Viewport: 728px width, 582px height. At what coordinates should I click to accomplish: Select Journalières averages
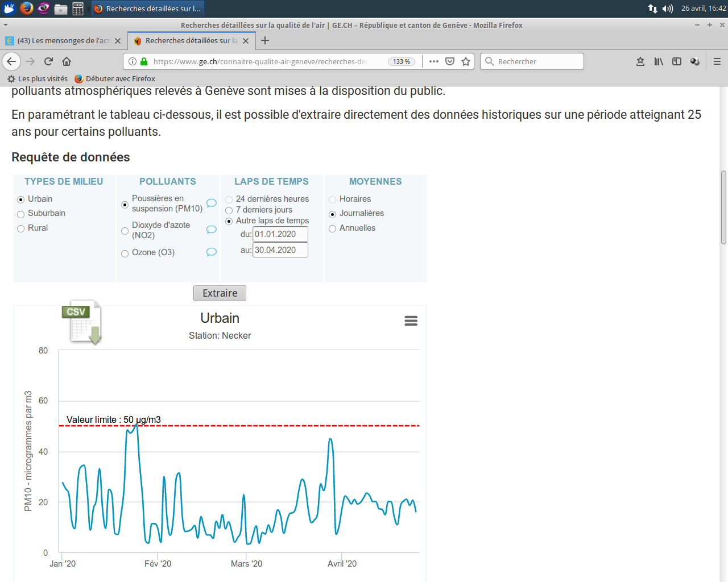click(332, 214)
